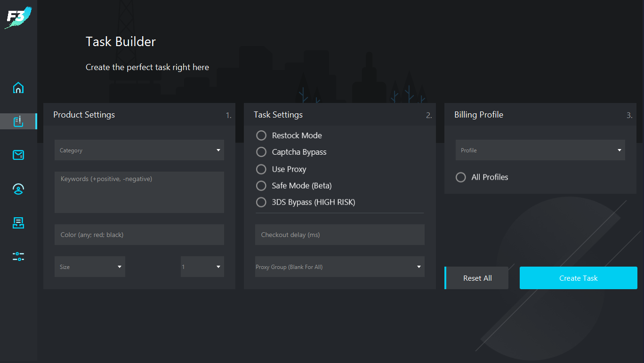Turn on Safe Mode (Beta)
644x363 pixels.
[261, 186]
